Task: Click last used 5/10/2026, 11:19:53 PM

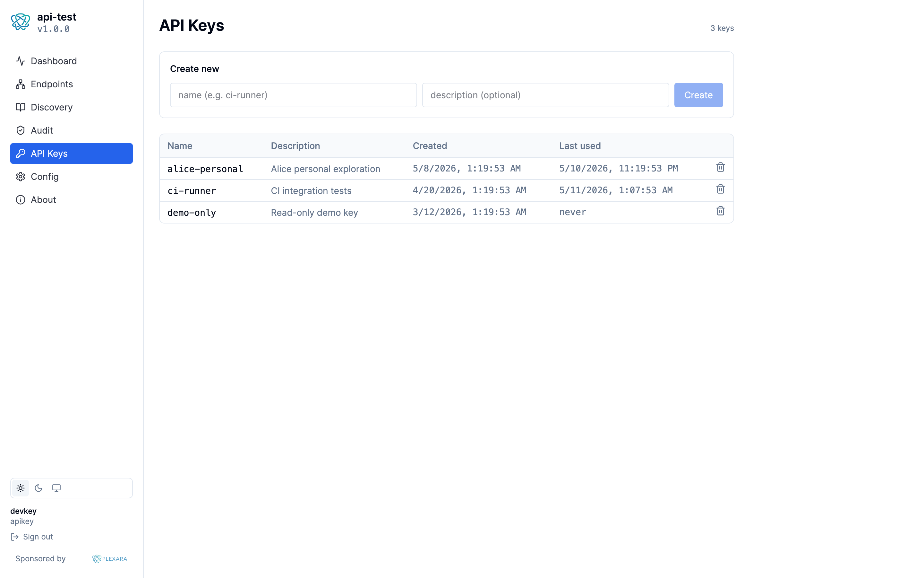Action: tap(619, 169)
